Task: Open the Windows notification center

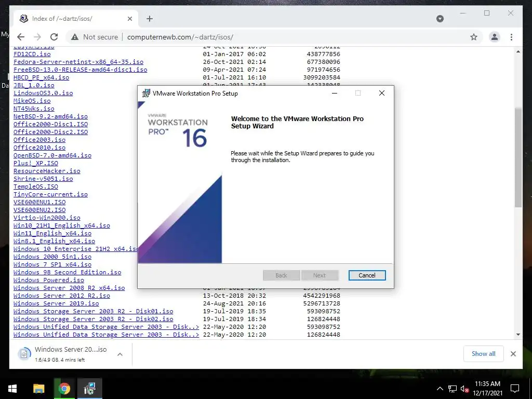Action: tap(515, 389)
